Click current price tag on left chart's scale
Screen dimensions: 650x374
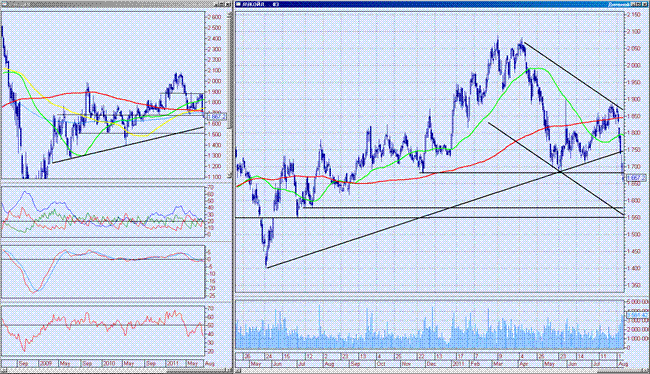216,117
